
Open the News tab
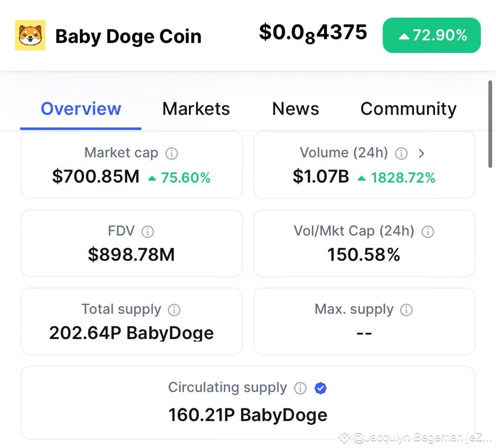click(295, 109)
